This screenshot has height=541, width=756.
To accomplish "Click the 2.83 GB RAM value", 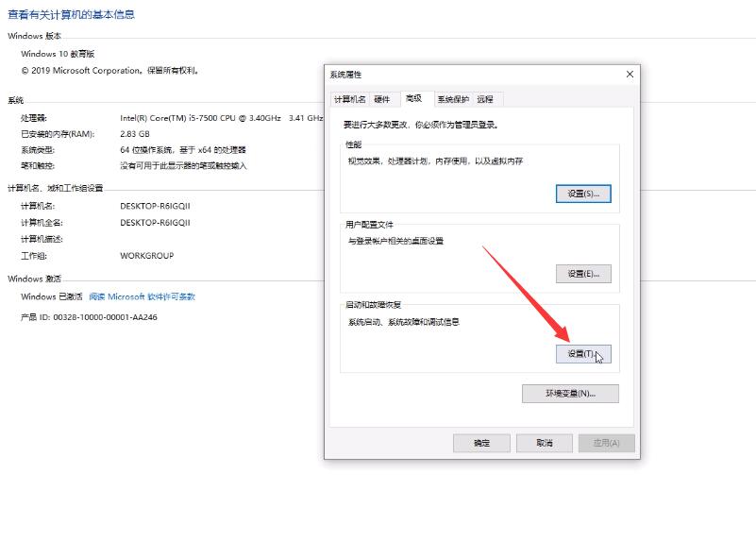I will pyautogui.click(x=135, y=134).
